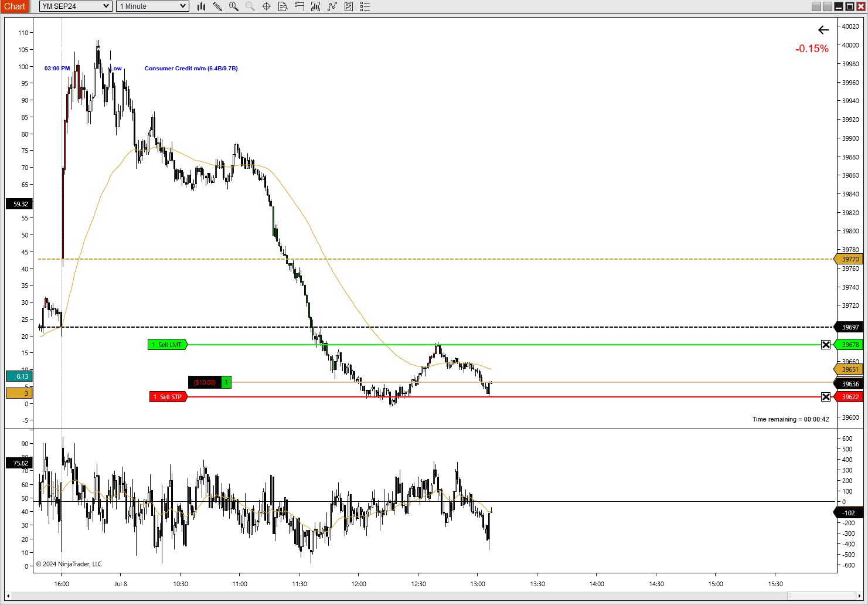Click the 8.13 teal axis marker

click(19, 376)
